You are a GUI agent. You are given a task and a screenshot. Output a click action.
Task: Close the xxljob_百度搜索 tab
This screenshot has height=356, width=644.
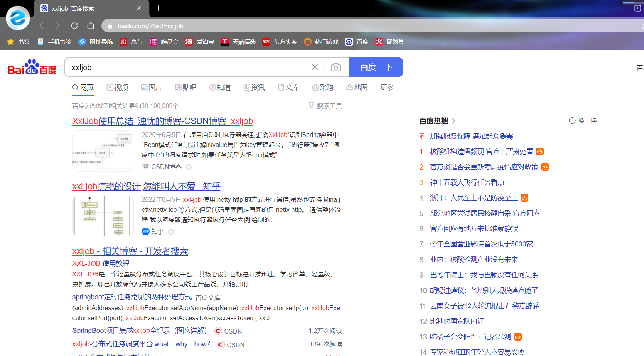tap(139, 8)
